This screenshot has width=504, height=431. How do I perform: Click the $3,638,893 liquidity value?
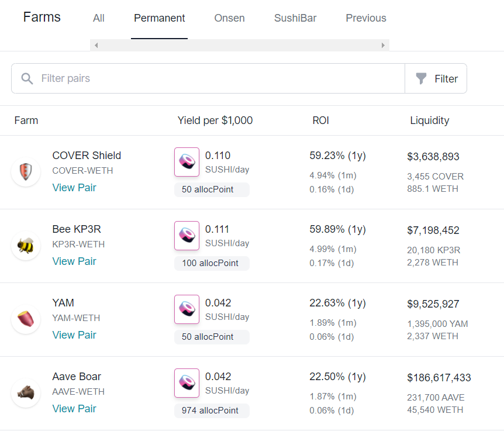point(433,157)
